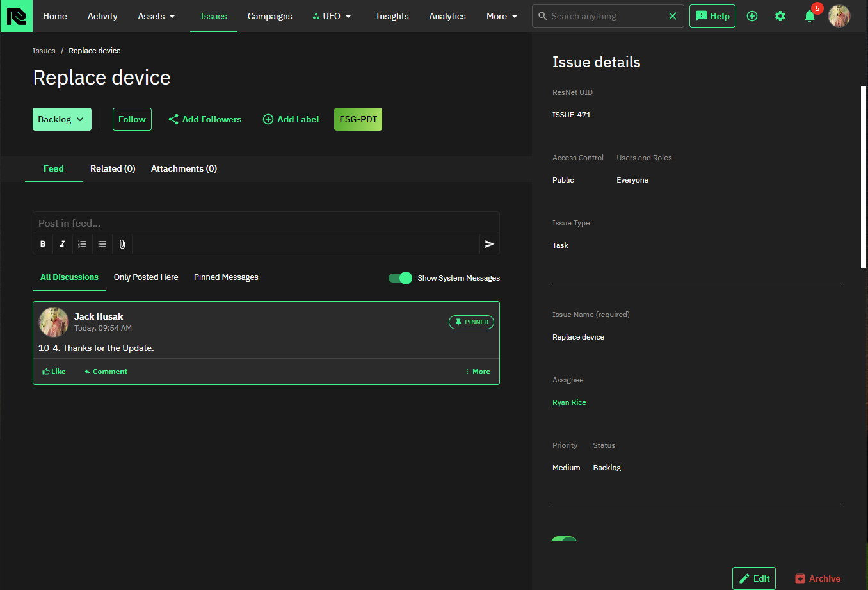Image resolution: width=868 pixels, height=590 pixels.
Task: Click the Help button
Action: [x=712, y=16]
